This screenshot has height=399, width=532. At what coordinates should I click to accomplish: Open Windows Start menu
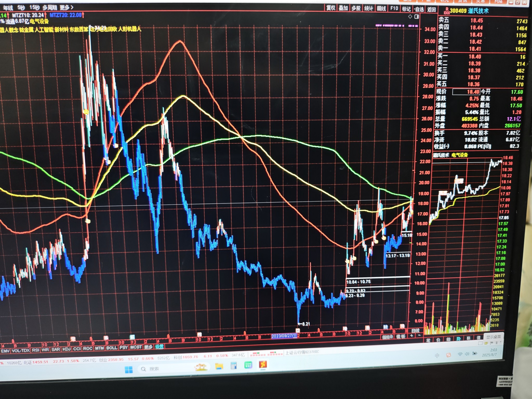coord(129,369)
